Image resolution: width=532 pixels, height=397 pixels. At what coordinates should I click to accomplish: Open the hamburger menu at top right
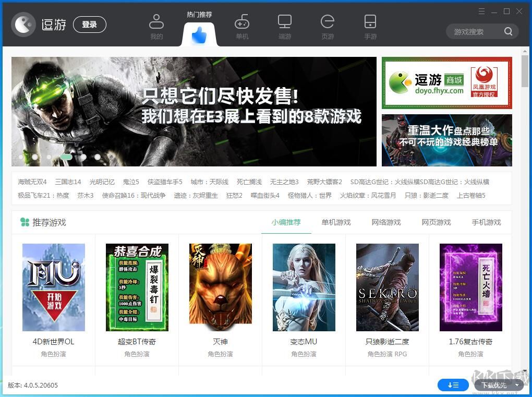(481, 10)
